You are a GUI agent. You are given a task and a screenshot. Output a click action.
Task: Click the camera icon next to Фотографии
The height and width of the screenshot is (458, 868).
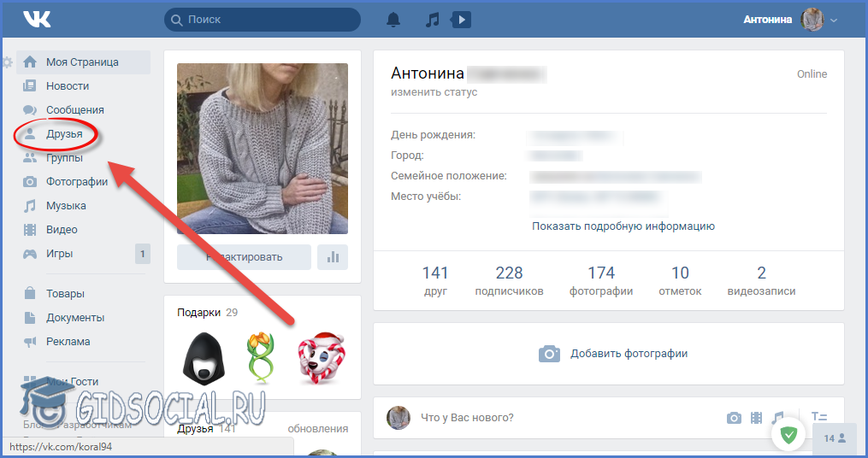[30, 181]
